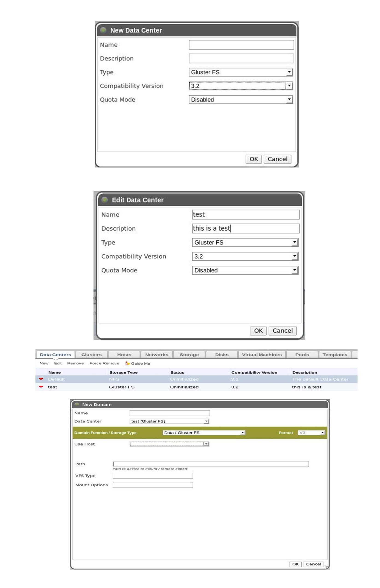Click the red status arrow for Default row

point(41,379)
